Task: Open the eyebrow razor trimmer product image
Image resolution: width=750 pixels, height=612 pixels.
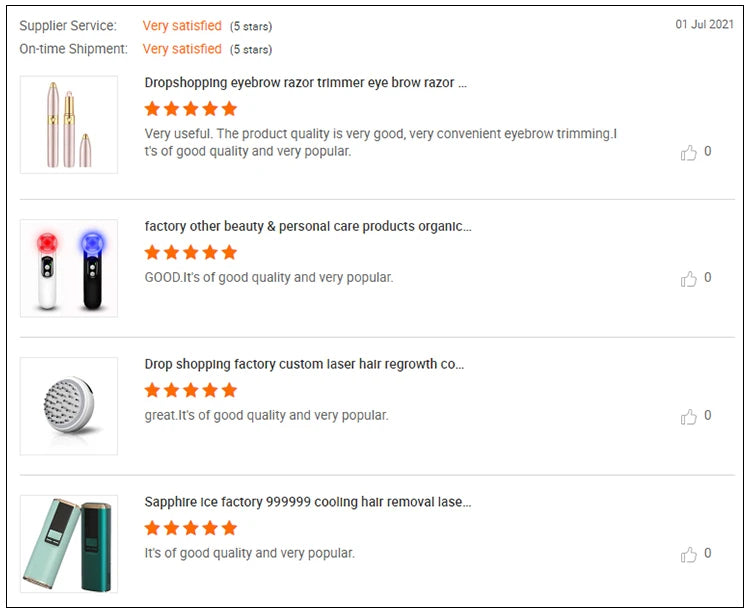Action: [69, 124]
